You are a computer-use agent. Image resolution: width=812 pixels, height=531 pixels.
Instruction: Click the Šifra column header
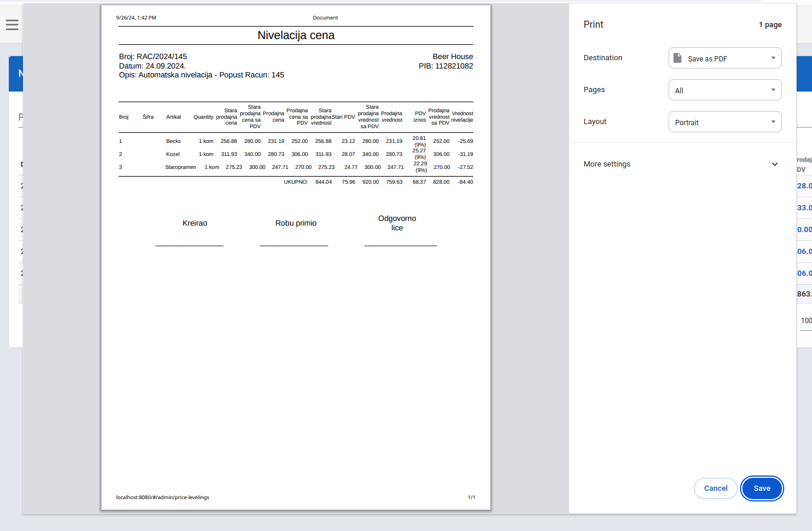tap(148, 117)
